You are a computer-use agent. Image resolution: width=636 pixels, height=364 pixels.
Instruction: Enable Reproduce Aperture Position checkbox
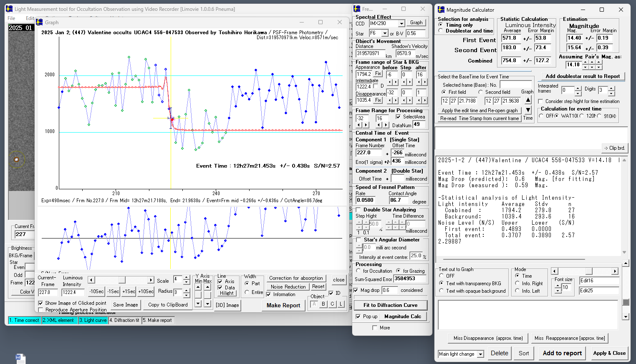tap(41, 310)
